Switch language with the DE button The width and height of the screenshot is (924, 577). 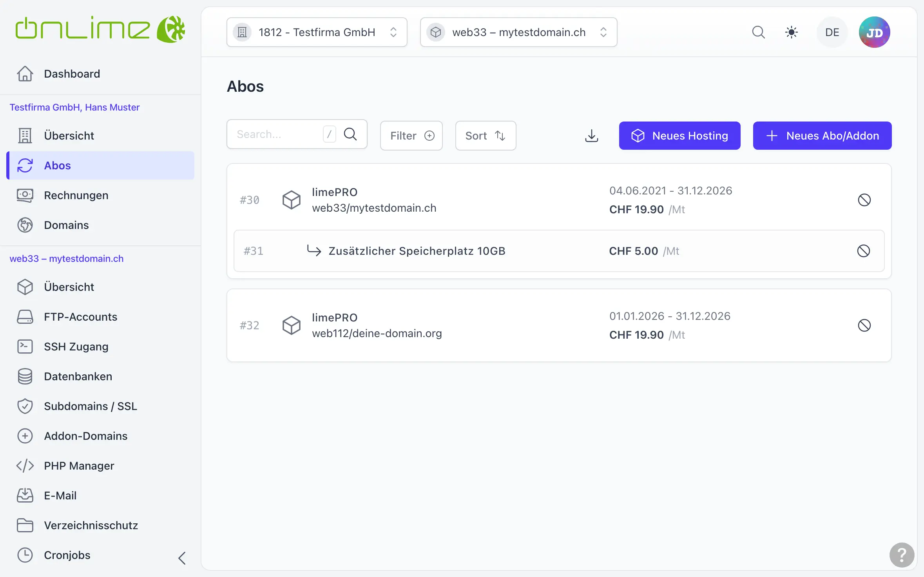[x=832, y=32]
